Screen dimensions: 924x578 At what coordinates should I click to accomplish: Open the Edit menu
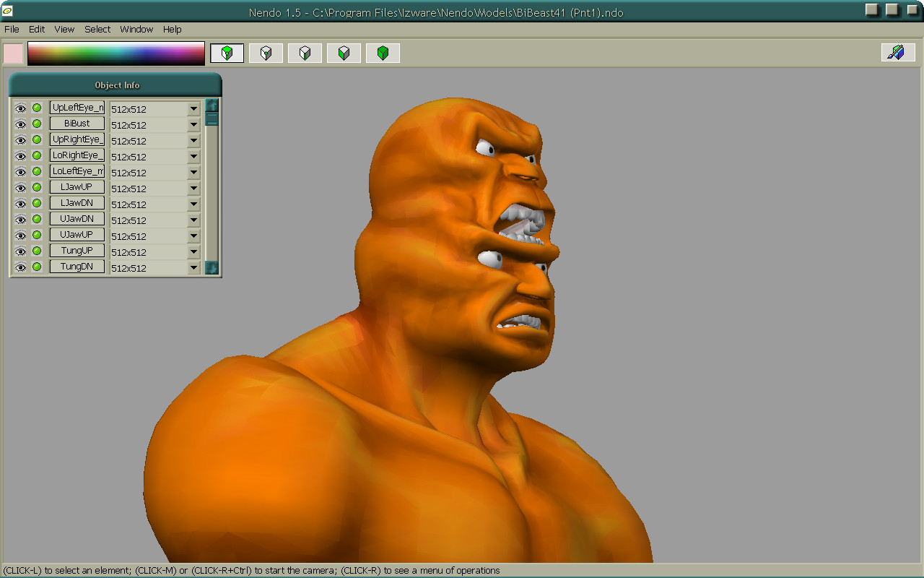37,30
